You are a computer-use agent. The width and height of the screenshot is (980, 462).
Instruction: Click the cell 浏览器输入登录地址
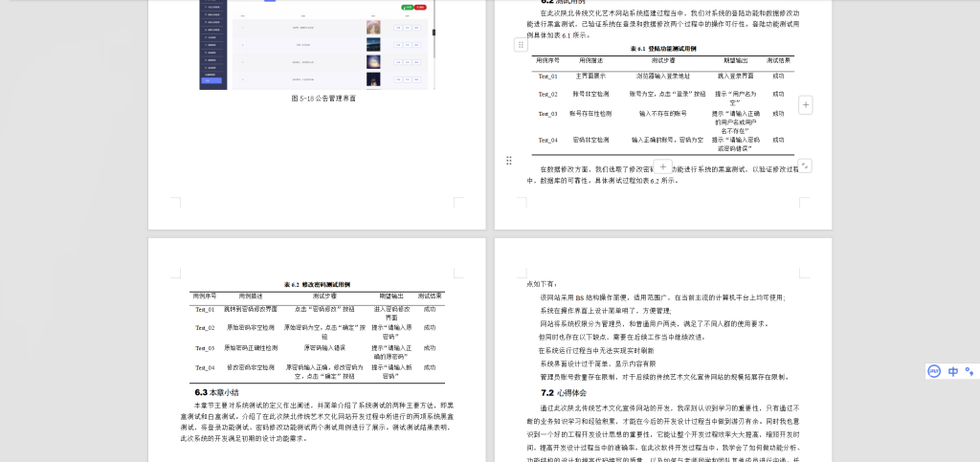662,76
